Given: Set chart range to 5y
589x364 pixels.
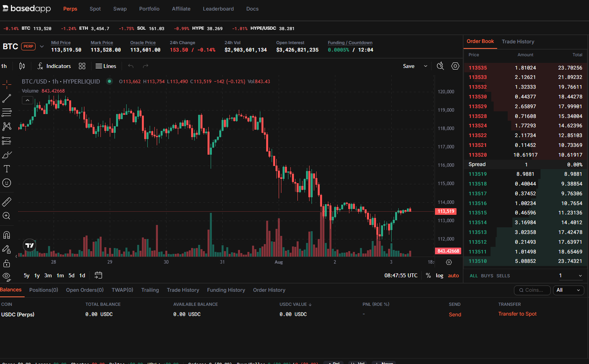Looking at the screenshot, I should (x=27, y=275).
